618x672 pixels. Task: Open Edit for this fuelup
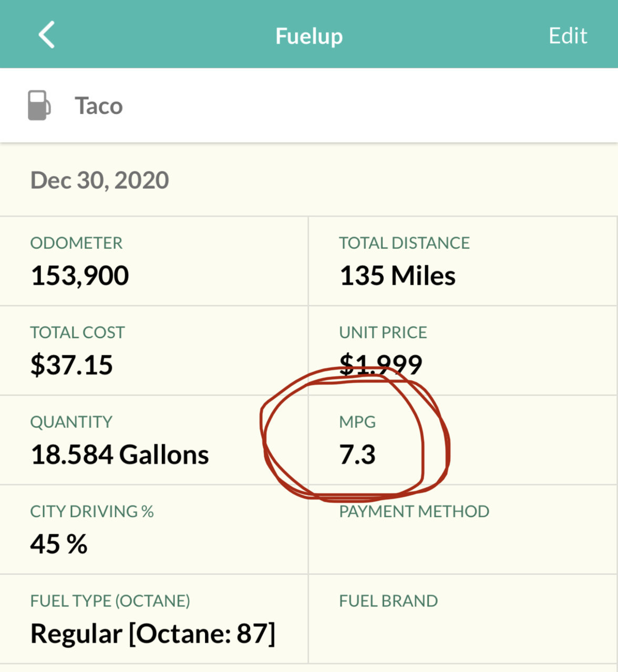click(x=568, y=36)
